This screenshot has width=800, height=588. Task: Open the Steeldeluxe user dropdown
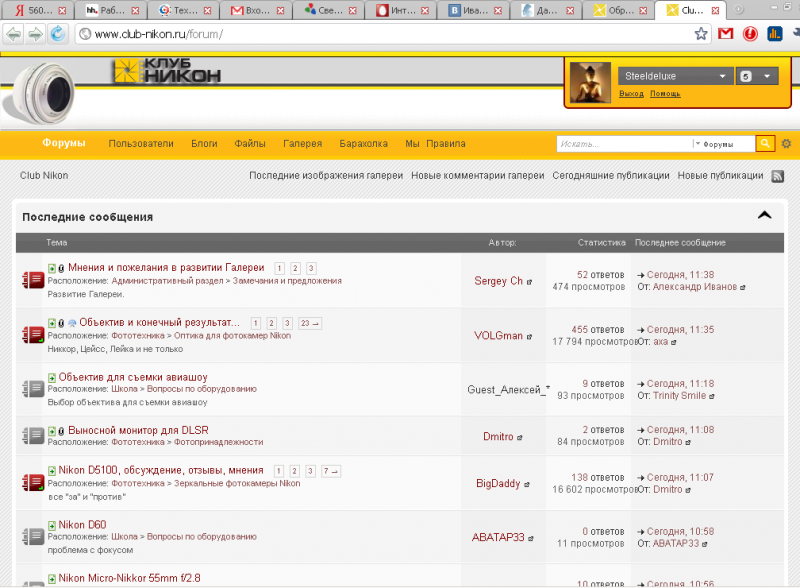click(674, 76)
